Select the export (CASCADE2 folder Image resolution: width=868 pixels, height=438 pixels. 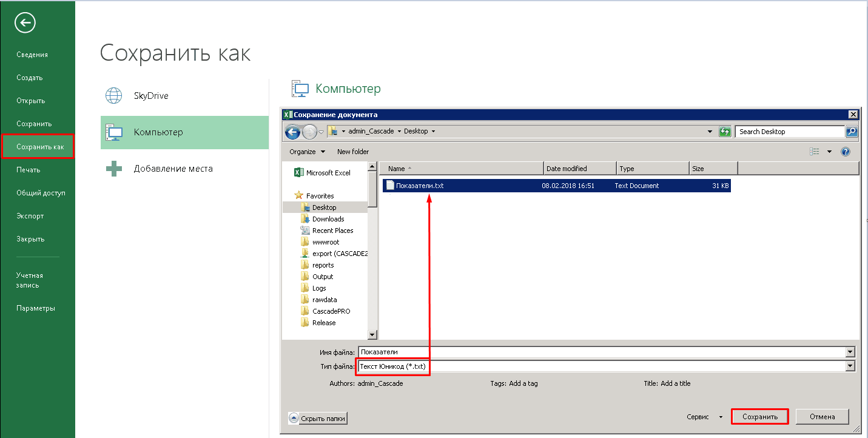pyautogui.click(x=334, y=254)
